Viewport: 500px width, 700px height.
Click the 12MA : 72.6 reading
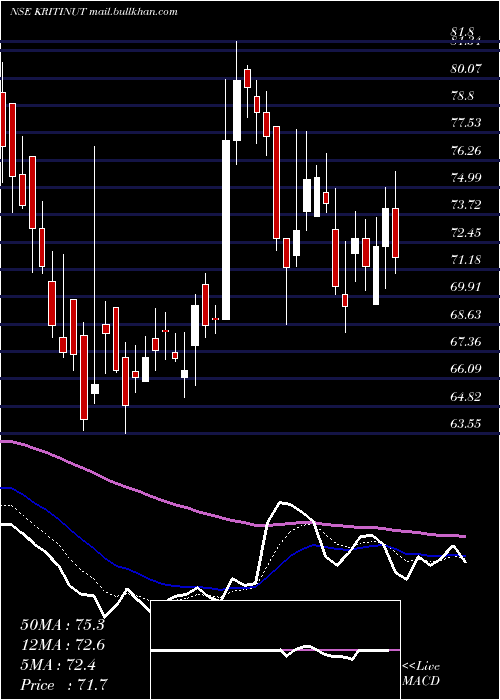coord(62,645)
